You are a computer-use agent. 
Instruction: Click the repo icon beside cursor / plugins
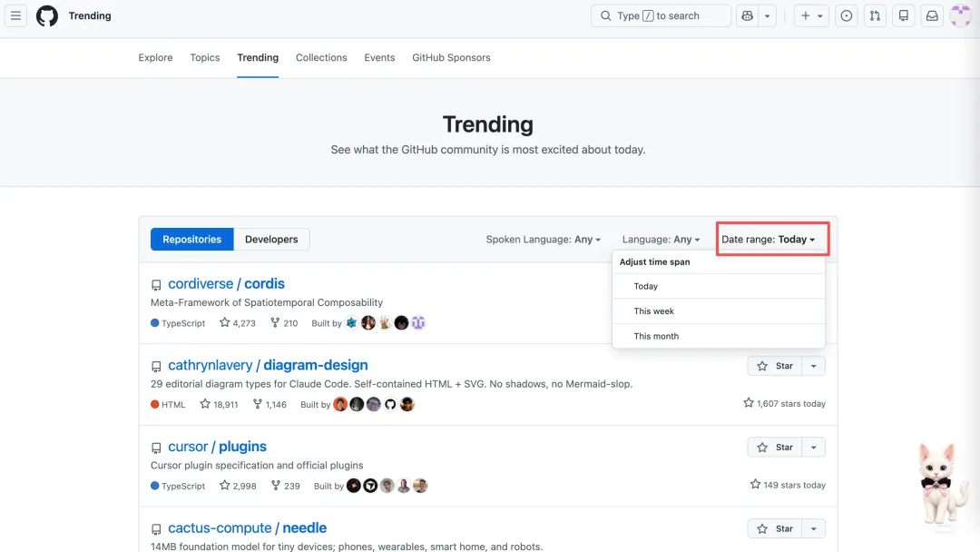[x=156, y=448]
